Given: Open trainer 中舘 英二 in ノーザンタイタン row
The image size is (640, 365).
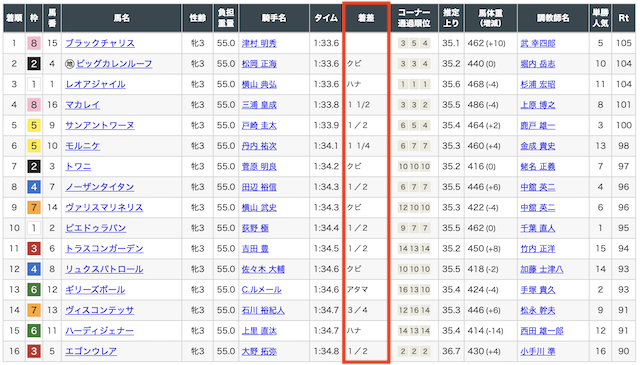Looking at the screenshot, I should point(538,187).
